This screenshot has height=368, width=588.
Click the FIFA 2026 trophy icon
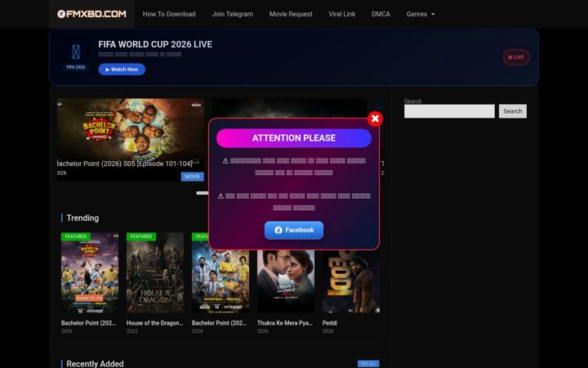pos(76,52)
